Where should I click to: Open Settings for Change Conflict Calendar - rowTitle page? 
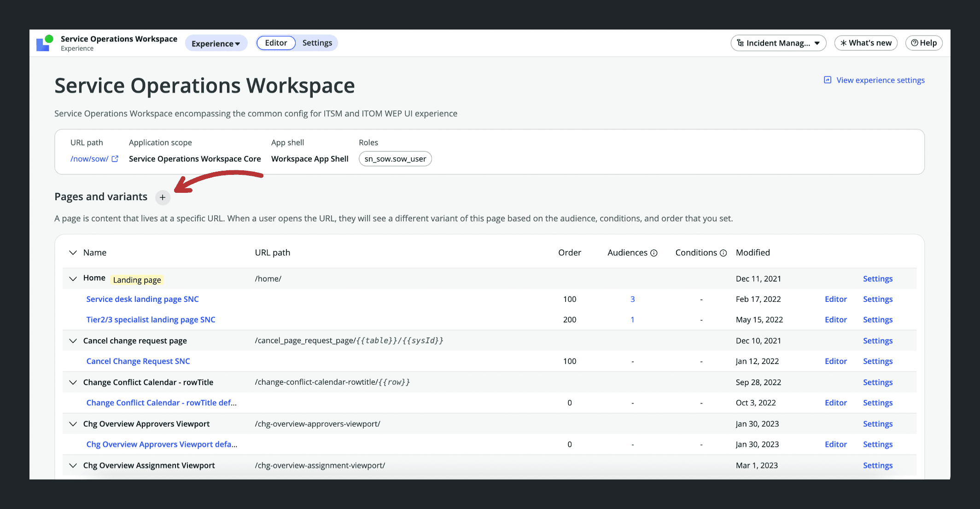878,382
